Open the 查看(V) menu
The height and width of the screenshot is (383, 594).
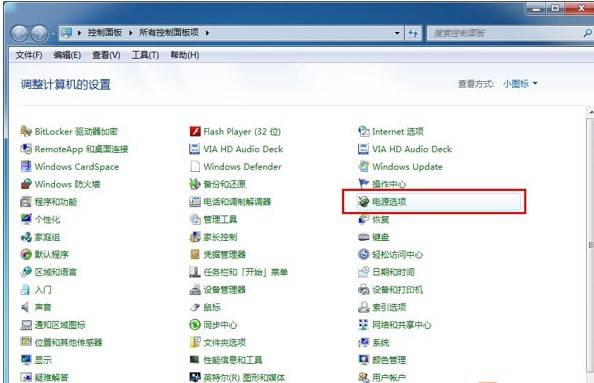click(x=106, y=55)
